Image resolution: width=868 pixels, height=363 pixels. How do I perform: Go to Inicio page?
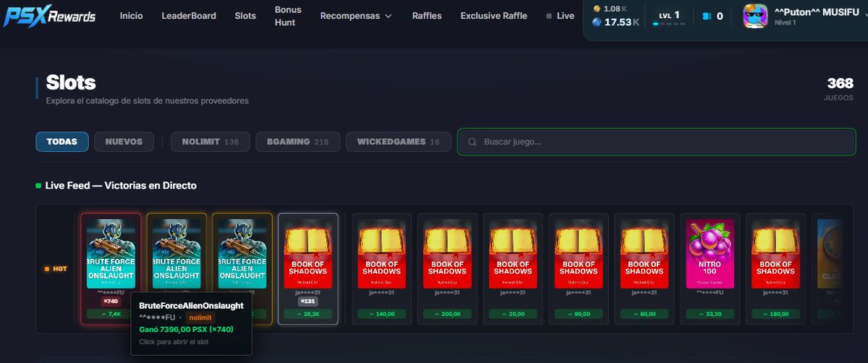tap(131, 16)
